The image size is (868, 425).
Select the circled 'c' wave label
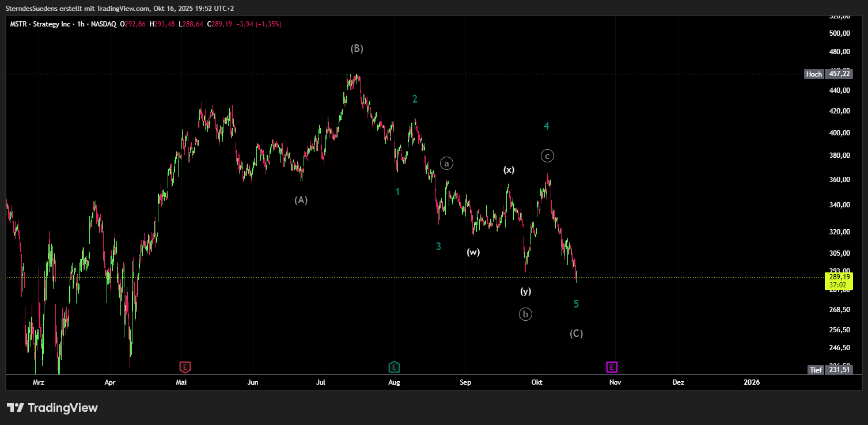click(547, 155)
